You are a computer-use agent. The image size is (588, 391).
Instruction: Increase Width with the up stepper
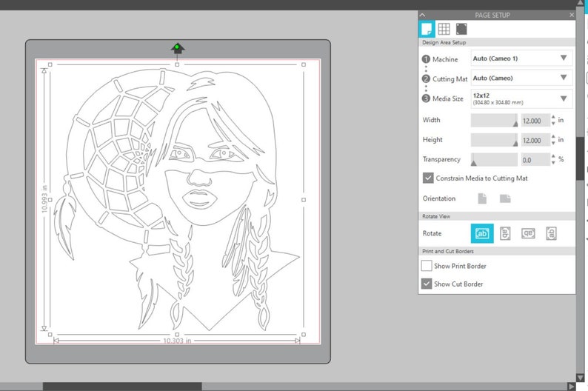coord(553,117)
